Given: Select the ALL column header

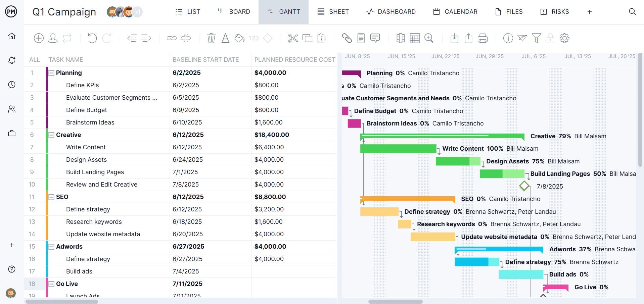Looking at the screenshot, I should click(x=35, y=60).
